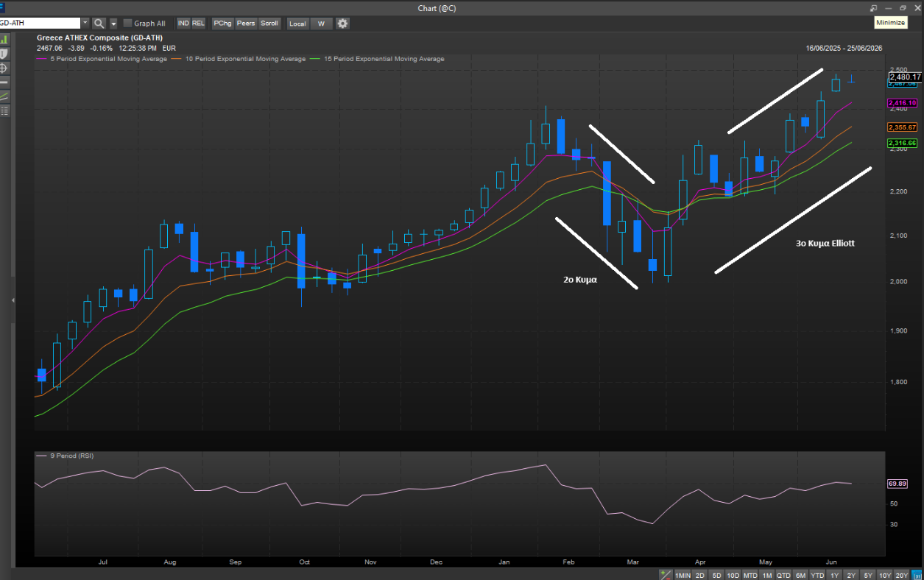924x580 pixels.
Task: Select the 5Y time range
Action: point(868,575)
